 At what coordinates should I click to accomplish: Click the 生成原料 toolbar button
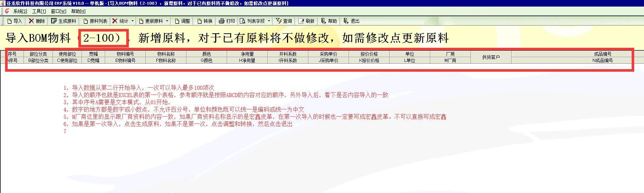click(x=63, y=21)
